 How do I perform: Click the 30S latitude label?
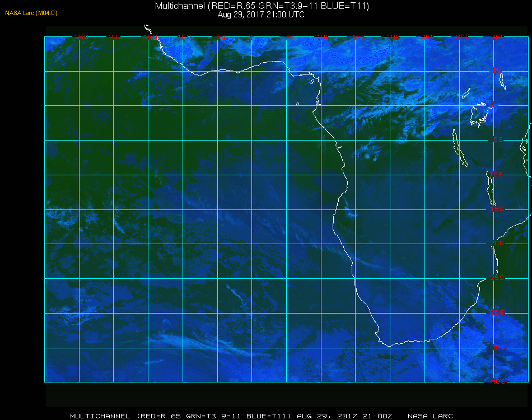[497, 312]
